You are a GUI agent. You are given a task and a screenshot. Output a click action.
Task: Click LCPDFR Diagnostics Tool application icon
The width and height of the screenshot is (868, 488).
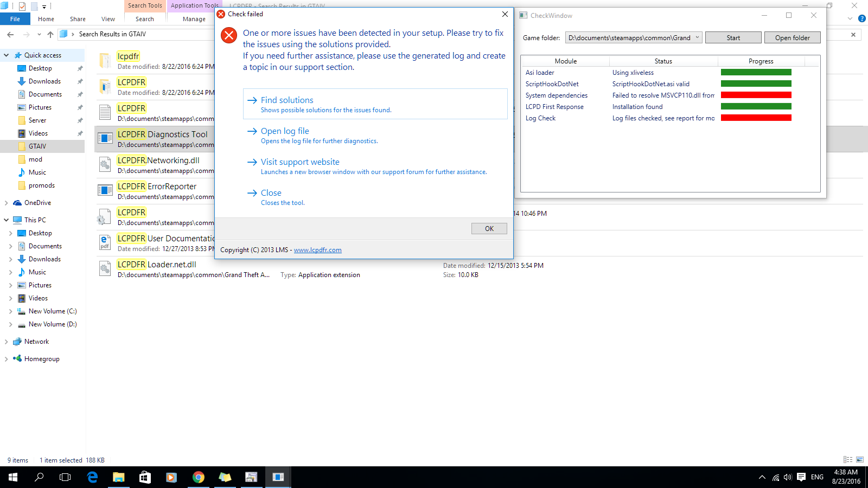point(105,139)
